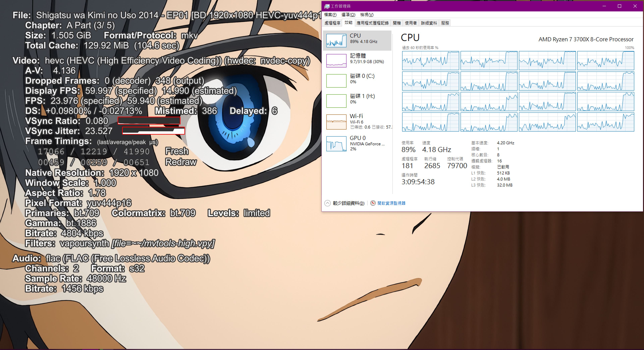Minimize the 工作管理員 window
The width and height of the screenshot is (644, 350).
click(604, 6)
